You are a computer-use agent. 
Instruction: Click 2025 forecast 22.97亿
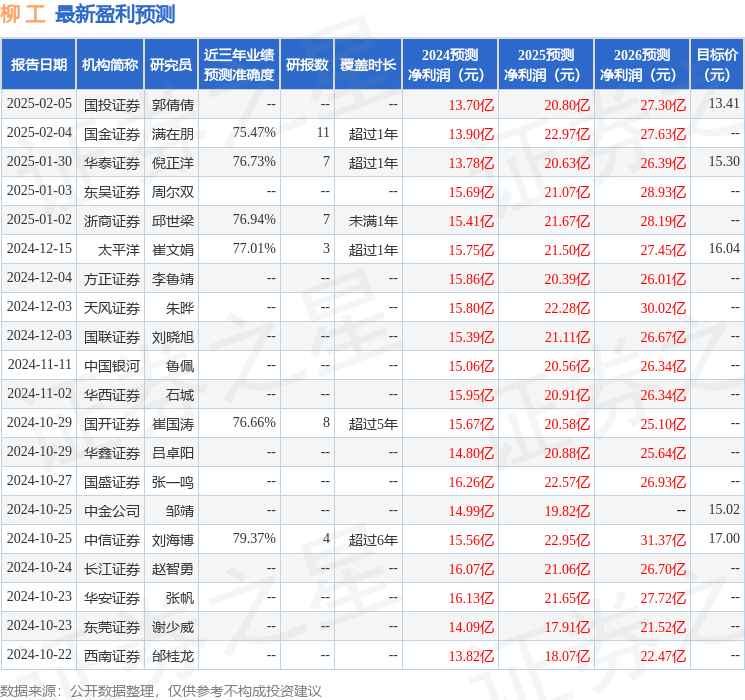tap(567, 134)
